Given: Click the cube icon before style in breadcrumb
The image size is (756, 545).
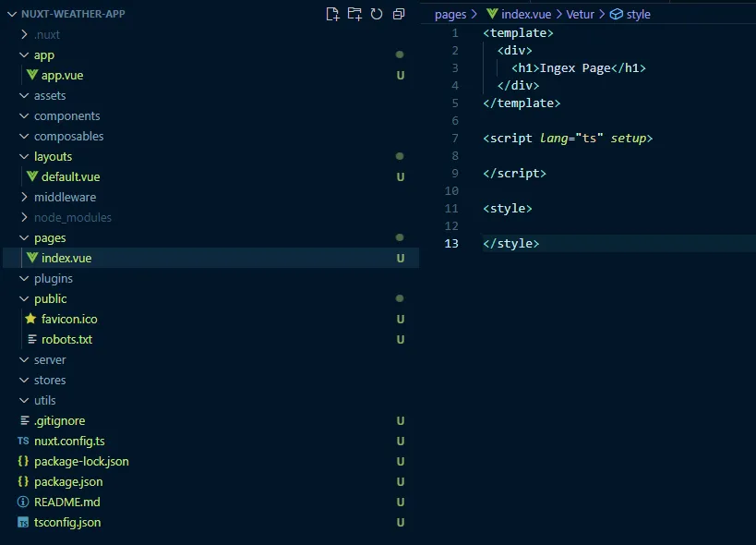Looking at the screenshot, I should point(617,14).
